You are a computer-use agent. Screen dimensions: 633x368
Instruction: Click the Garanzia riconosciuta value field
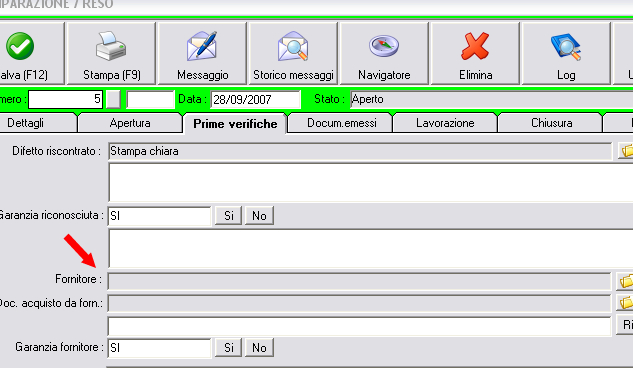(x=159, y=216)
